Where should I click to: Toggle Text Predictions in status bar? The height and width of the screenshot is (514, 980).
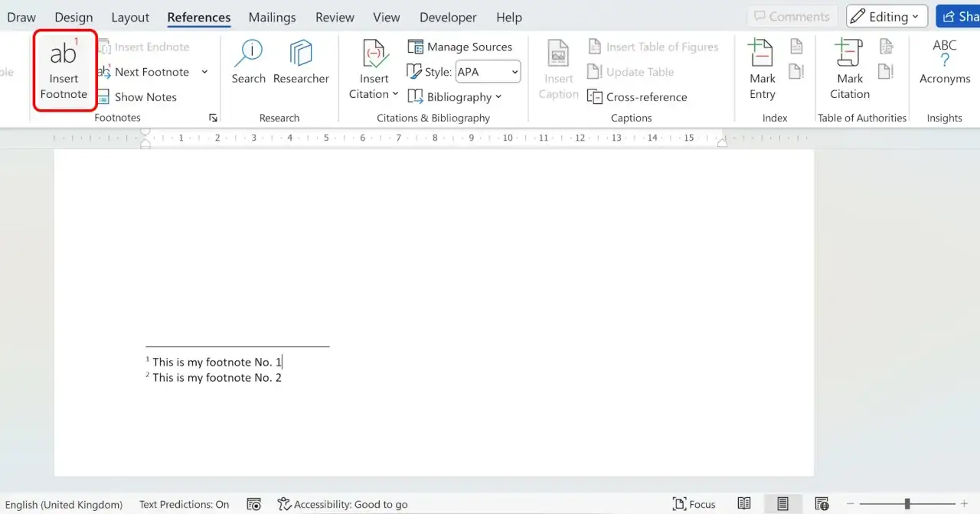click(x=184, y=504)
